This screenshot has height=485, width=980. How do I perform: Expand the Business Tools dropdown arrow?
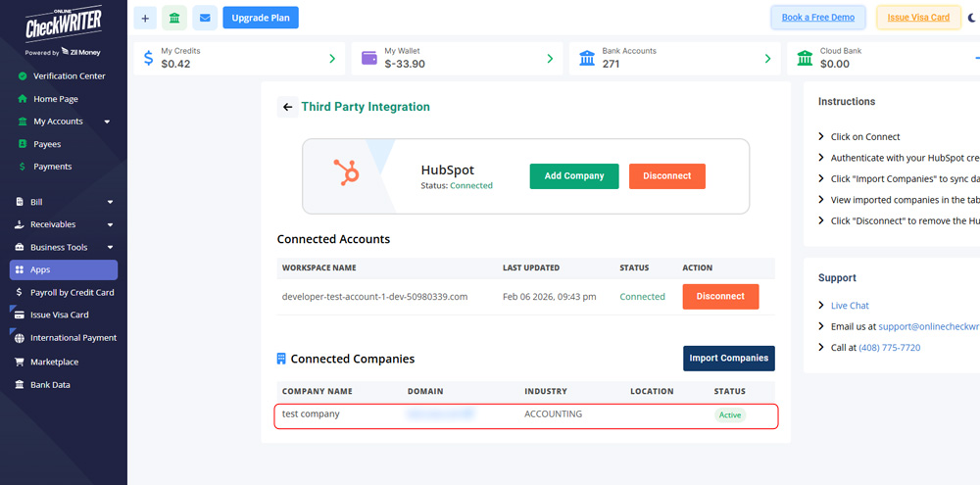click(x=110, y=248)
